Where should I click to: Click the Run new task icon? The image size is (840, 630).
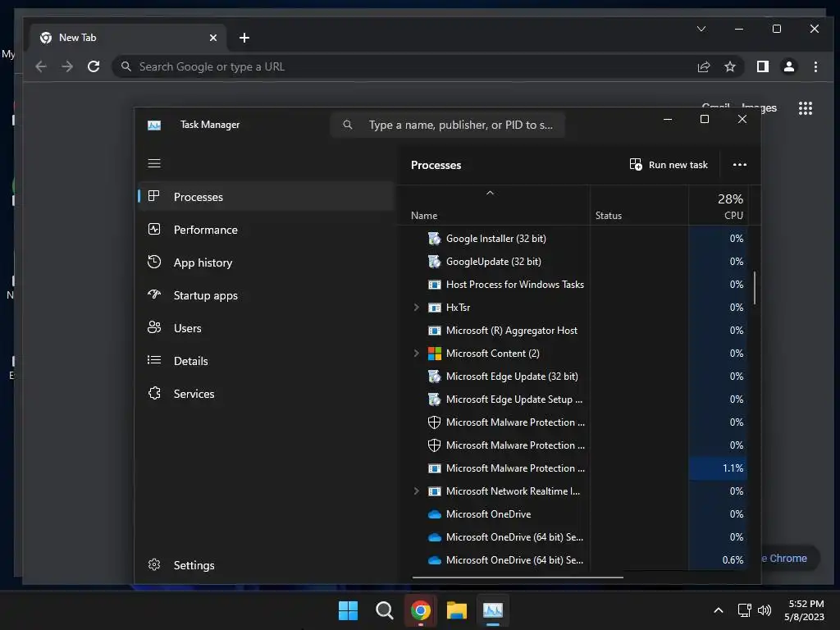[636, 164]
